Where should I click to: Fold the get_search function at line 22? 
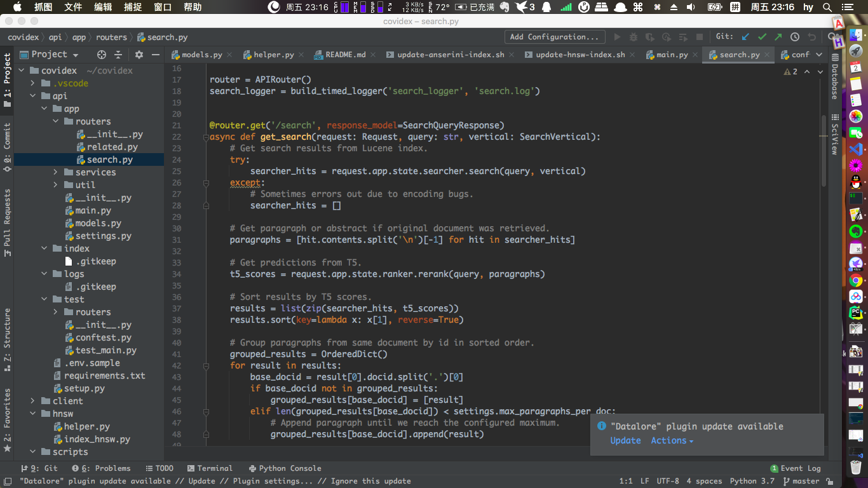click(x=206, y=137)
